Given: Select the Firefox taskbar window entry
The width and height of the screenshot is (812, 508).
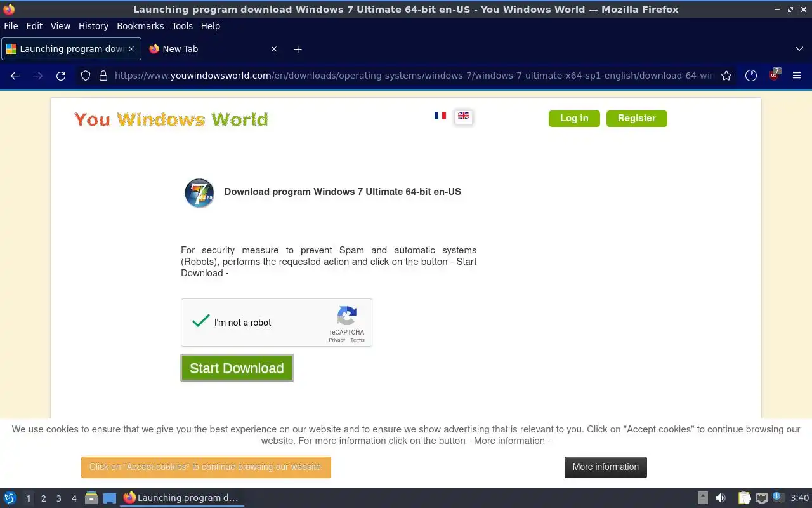Looking at the screenshot, I should point(181,498).
